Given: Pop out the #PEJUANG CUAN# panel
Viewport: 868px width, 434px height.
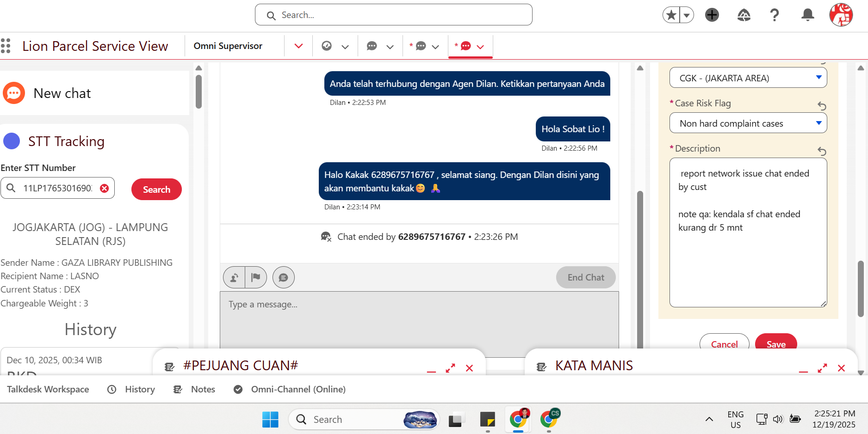Looking at the screenshot, I should tap(450, 368).
